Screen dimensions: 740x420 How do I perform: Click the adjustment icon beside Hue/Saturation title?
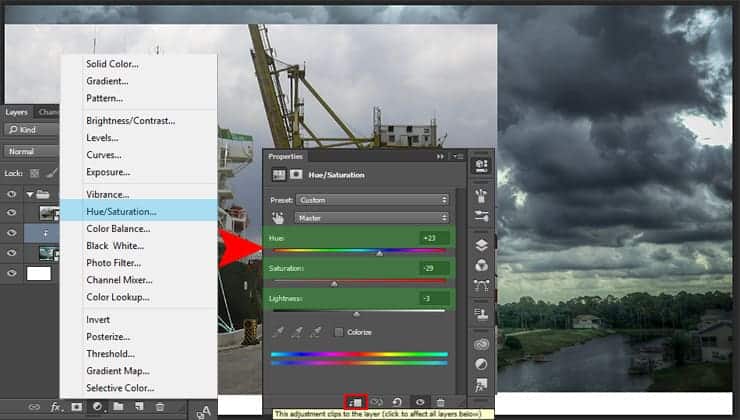click(x=279, y=175)
